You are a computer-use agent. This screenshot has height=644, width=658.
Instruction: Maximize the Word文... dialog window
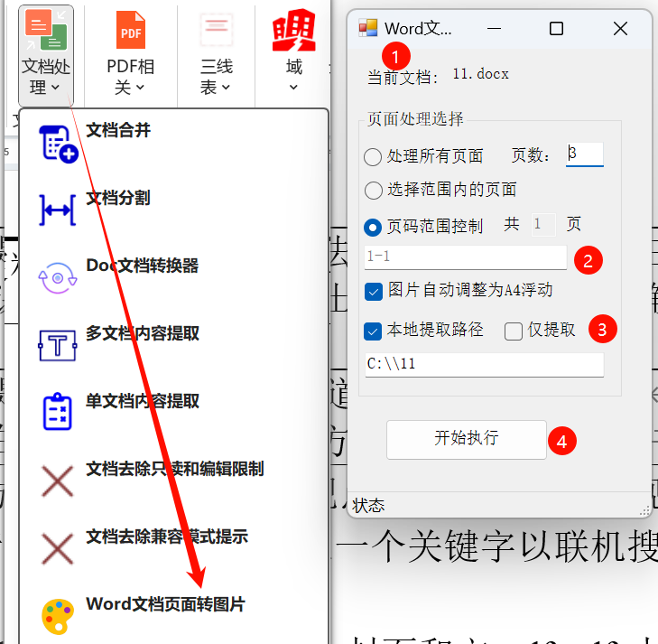click(556, 29)
